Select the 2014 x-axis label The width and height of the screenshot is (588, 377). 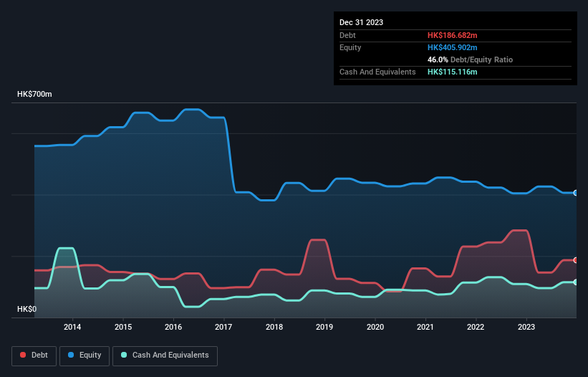72,327
